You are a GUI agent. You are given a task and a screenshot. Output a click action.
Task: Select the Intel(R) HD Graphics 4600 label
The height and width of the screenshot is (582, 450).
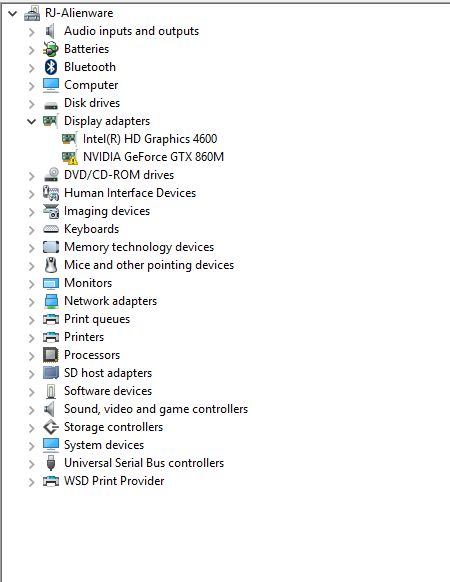click(x=150, y=139)
